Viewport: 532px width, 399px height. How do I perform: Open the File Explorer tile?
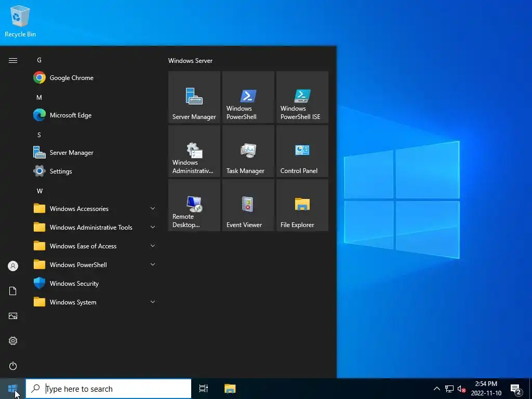pos(302,205)
